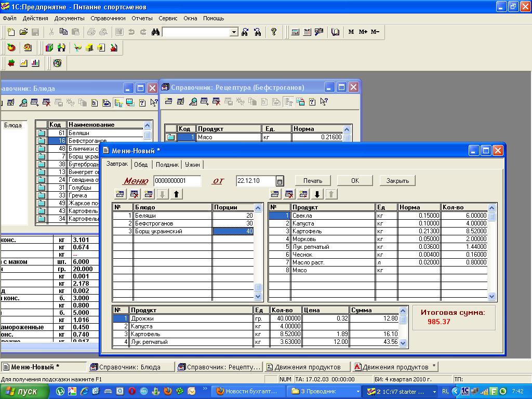This screenshot has height=399, width=532.
Task: Switch to Новости бухгалт... taskbar item
Action: (248, 392)
